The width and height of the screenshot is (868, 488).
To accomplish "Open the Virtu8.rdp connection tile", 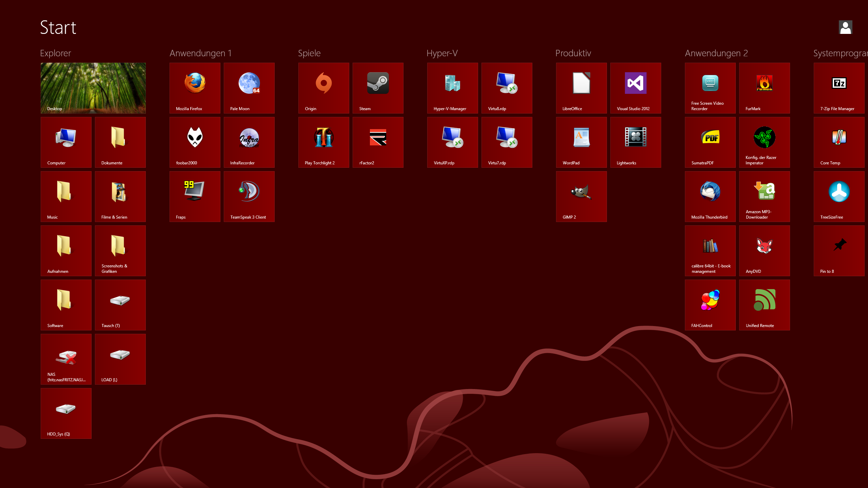I will tap(507, 88).
